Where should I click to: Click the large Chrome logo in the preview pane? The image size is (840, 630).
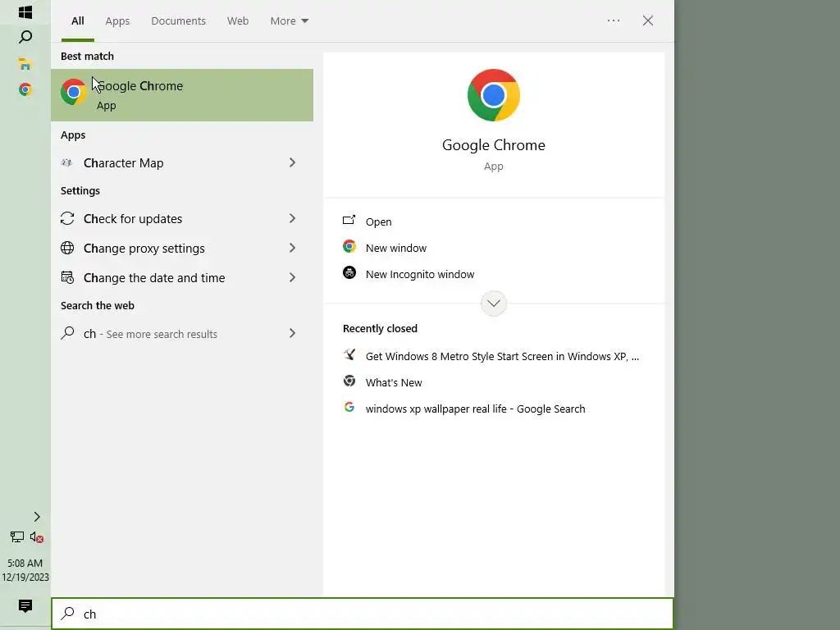493,95
